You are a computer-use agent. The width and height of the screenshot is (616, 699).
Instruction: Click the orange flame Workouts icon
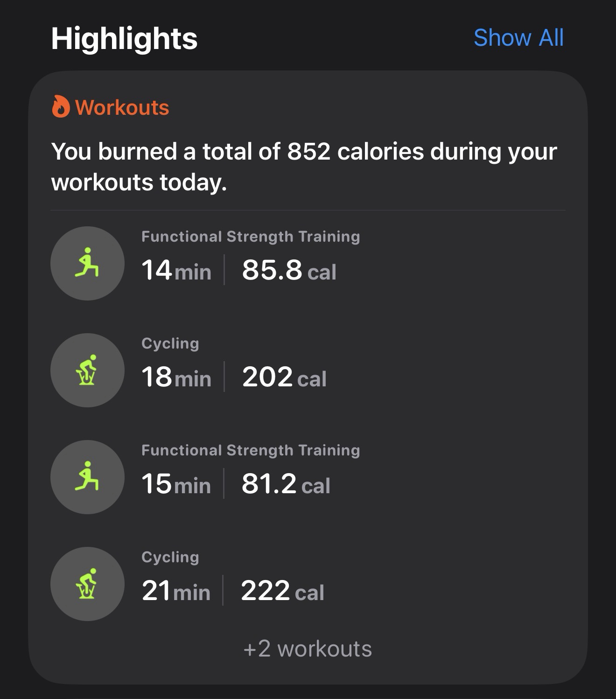click(60, 107)
